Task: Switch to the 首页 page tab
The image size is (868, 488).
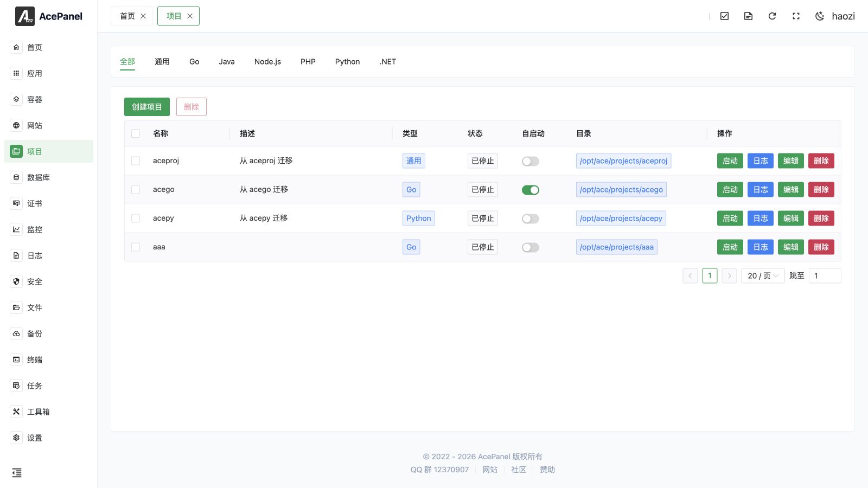Action: [127, 16]
